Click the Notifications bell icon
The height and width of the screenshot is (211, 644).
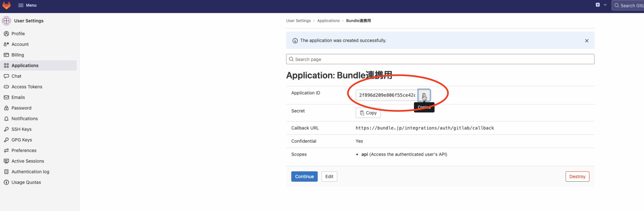[x=6, y=119]
